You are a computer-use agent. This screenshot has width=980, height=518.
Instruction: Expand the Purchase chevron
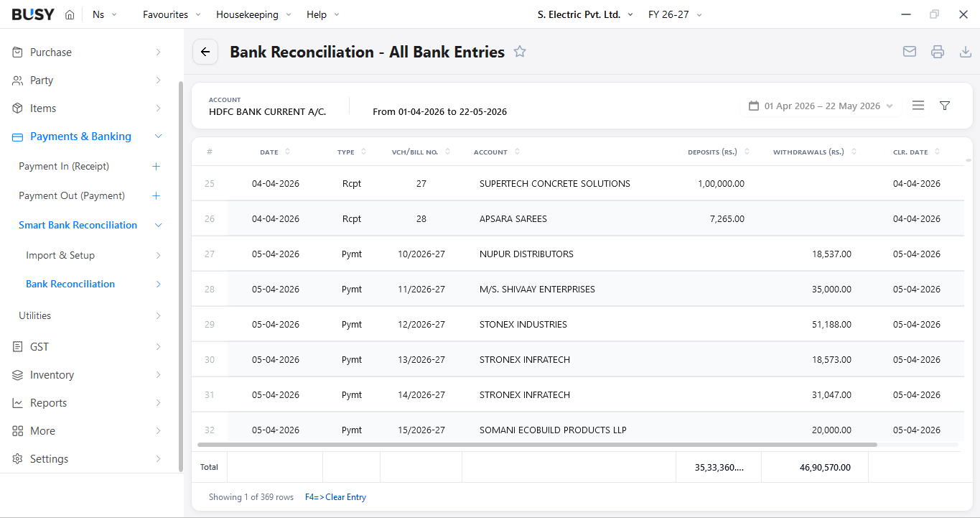tap(159, 52)
